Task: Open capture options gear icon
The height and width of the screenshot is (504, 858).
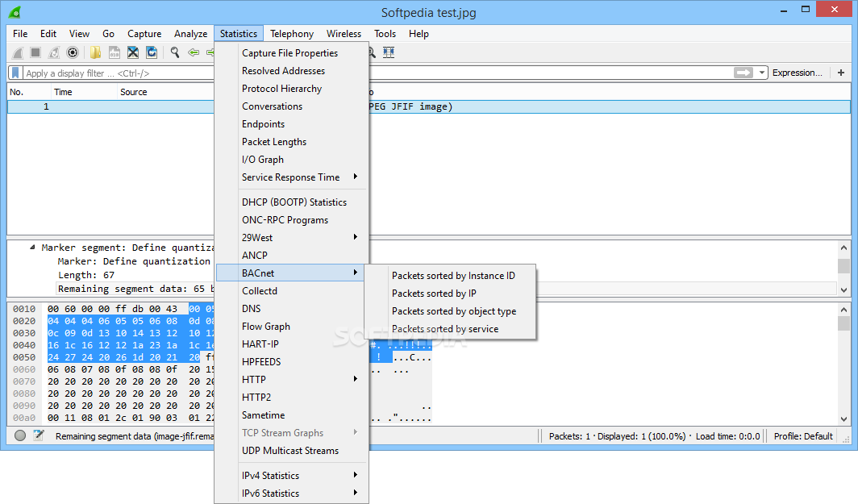Action: click(73, 52)
